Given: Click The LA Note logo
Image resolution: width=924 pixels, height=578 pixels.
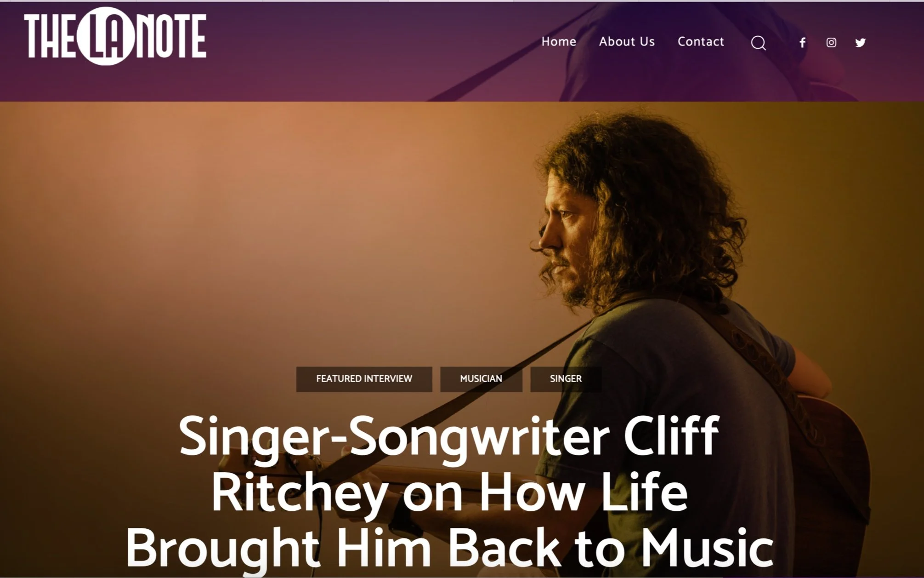Looking at the screenshot, I should pos(115,36).
